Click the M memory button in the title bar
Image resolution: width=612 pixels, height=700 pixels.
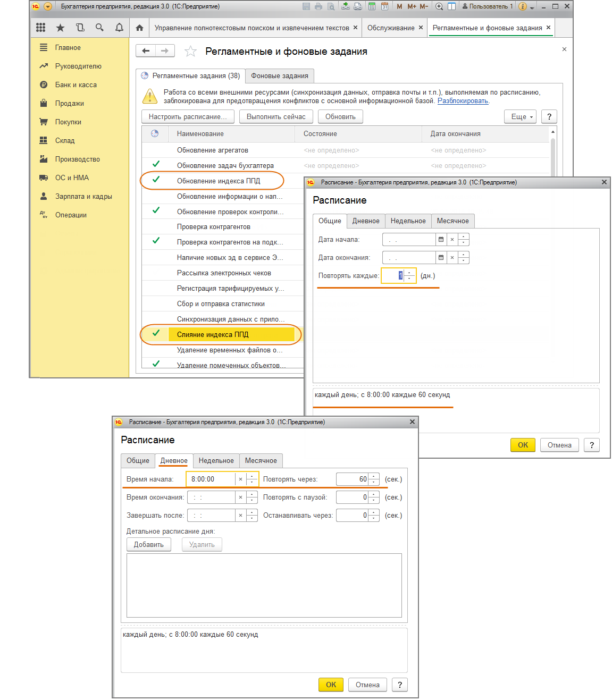(x=399, y=6)
